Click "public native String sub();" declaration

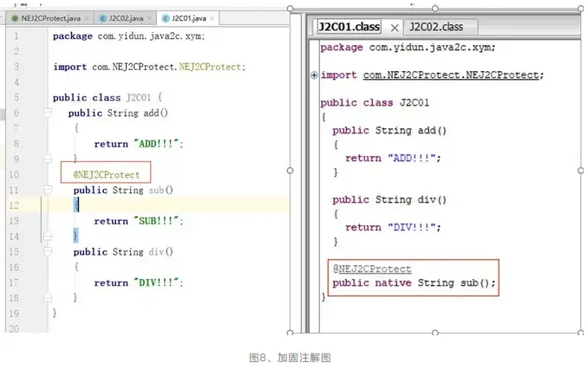(414, 283)
